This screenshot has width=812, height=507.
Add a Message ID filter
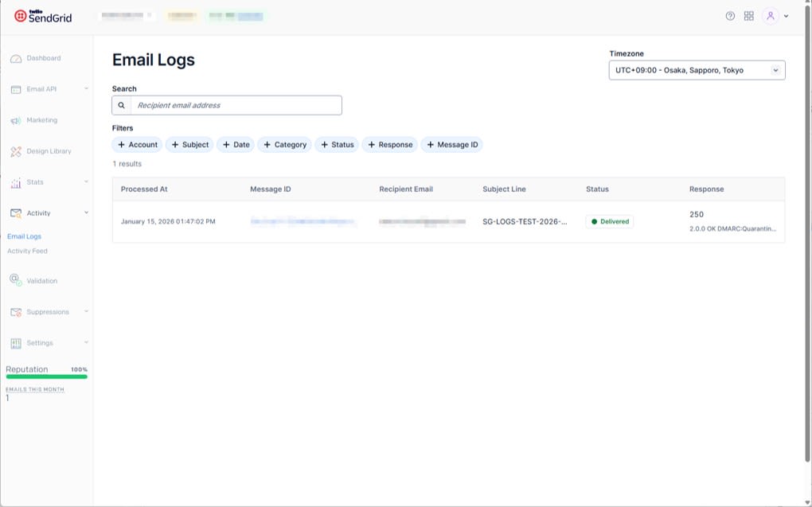(452, 144)
